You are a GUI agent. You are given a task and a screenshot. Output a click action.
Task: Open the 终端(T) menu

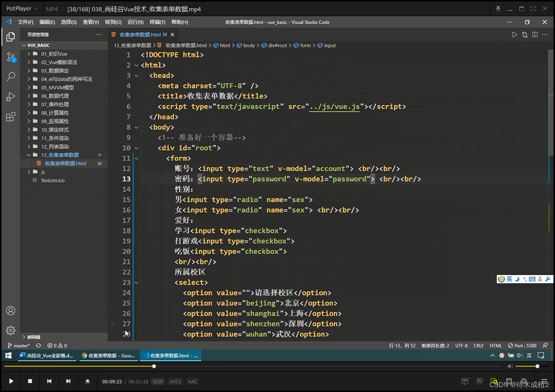[157, 22]
